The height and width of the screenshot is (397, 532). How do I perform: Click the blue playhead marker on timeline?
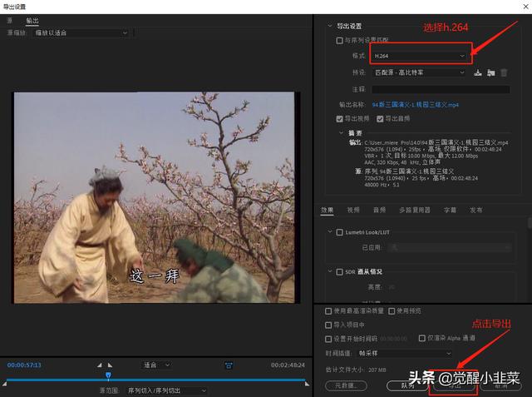pos(108,375)
